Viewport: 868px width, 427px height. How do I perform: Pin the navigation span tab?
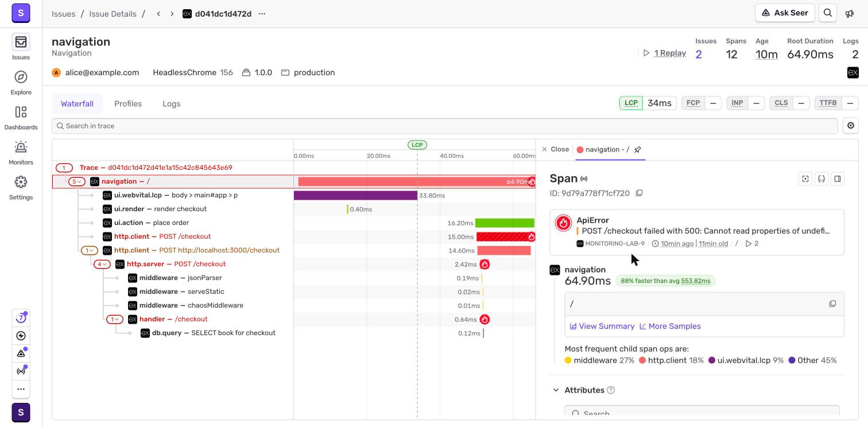click(x=637, y=149)
